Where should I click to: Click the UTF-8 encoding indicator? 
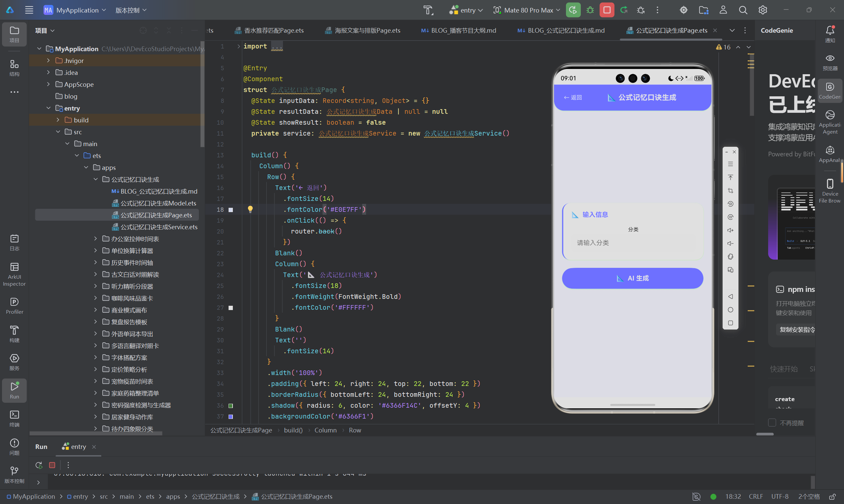coord(779,496)
